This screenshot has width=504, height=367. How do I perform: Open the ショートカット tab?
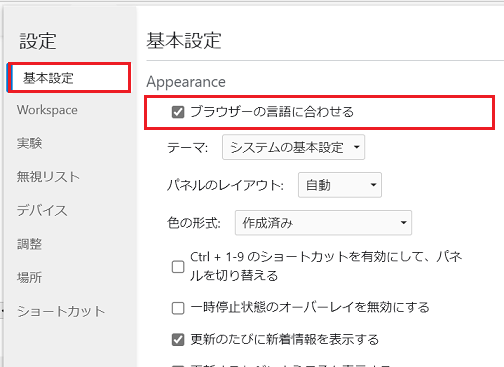pos(61,311)
